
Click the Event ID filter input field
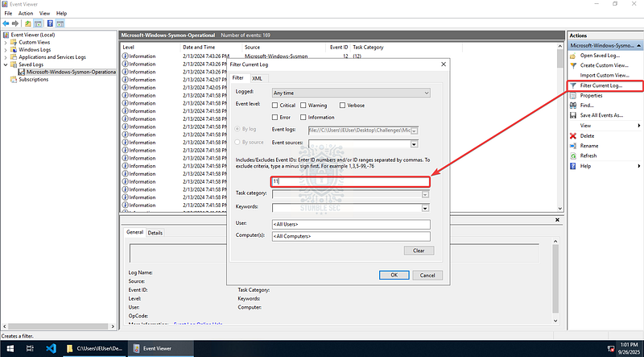[x=350, y=181]
